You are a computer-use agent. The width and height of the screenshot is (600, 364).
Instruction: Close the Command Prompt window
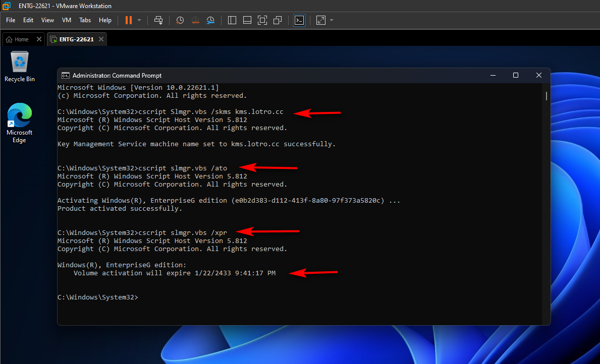click(539, 75)
